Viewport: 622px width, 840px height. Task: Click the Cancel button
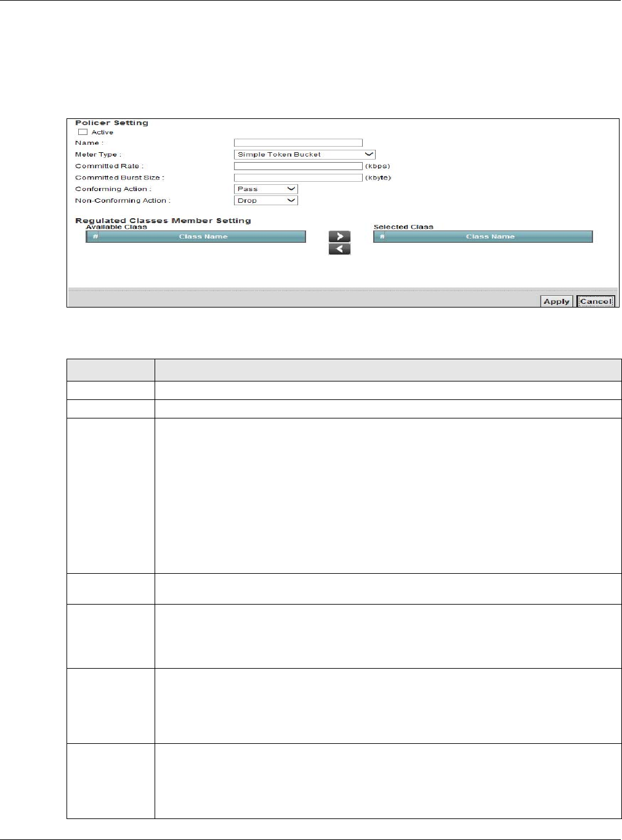596,301
